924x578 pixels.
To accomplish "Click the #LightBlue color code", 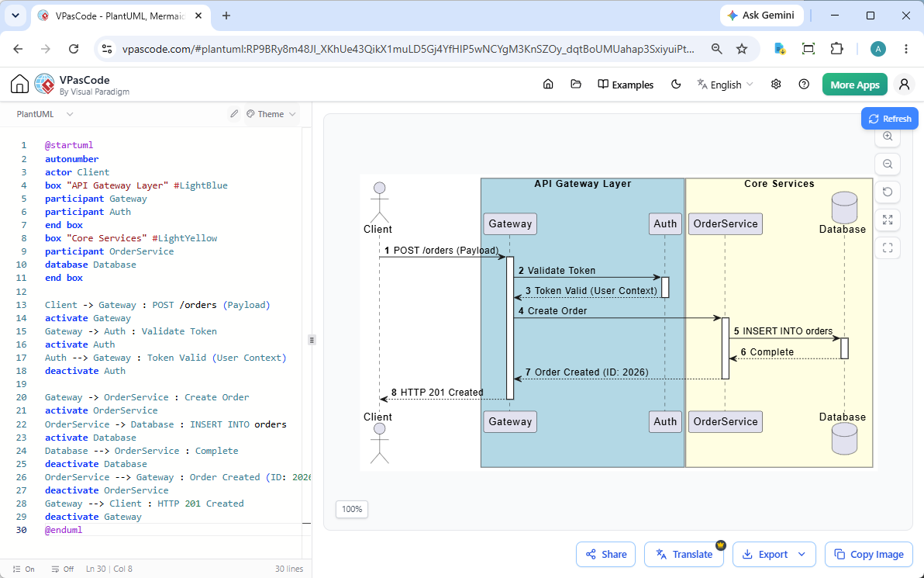I will 200,185.
